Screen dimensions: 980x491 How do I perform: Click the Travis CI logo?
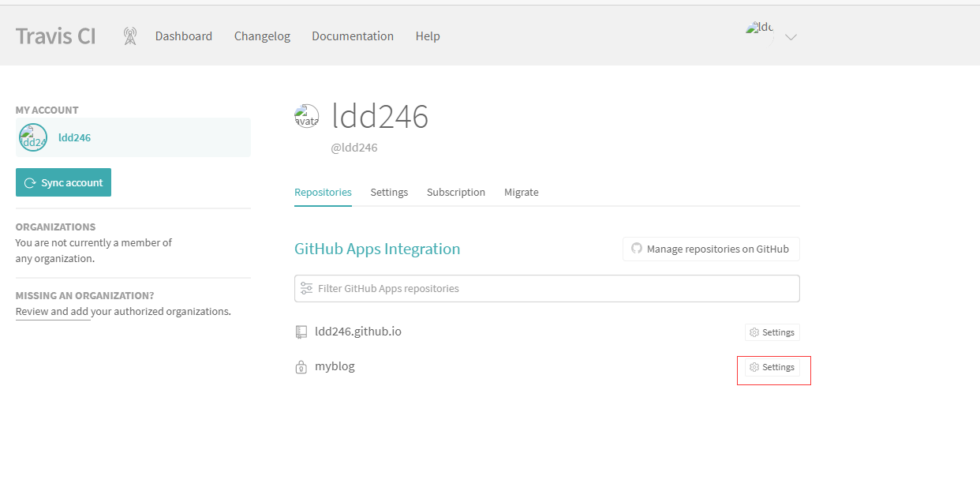55,36
